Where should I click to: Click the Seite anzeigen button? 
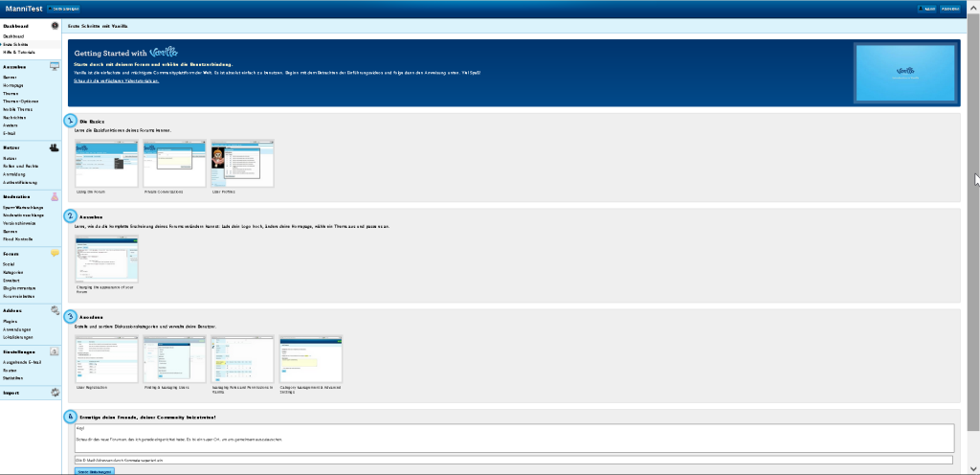[63, 9]
